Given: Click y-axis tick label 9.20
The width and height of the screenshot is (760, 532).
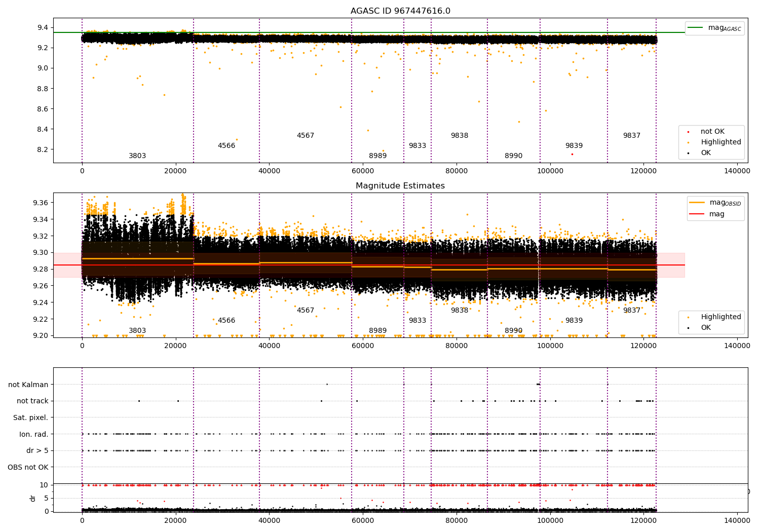Looking at the screenshot, I should (x=42, y=335).
